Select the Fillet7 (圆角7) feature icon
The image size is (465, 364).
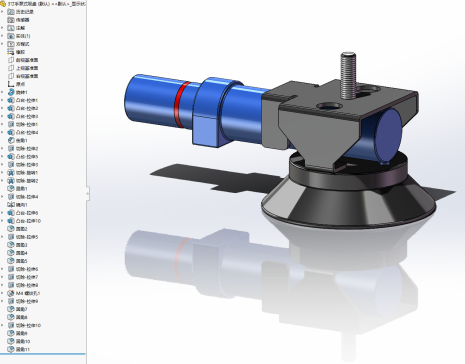click(x=11, y=309)
